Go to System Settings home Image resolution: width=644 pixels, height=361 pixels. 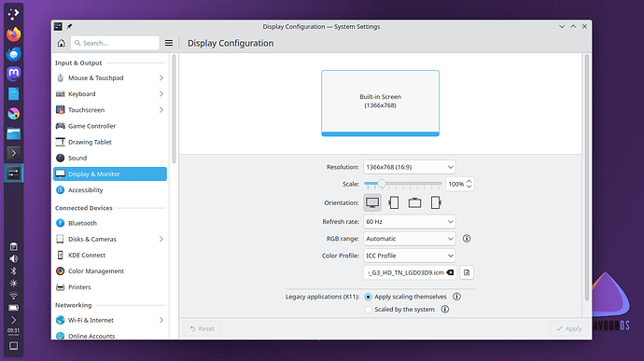(x=62, y=43)
